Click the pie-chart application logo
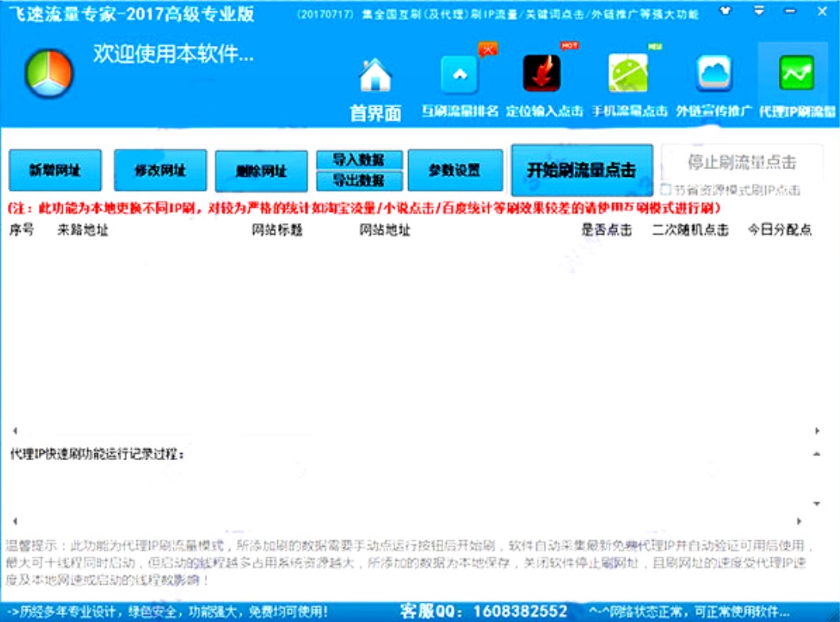840x622 pixels. click(48, 73)
